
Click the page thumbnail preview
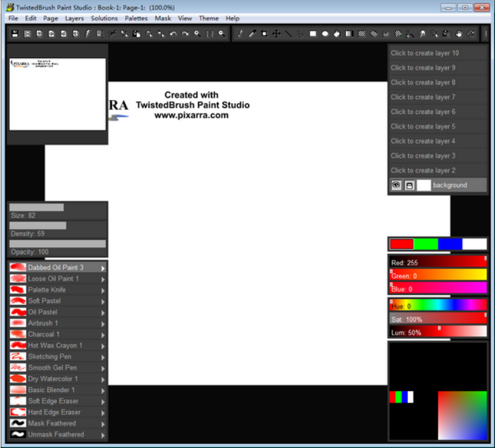point(57,94)
